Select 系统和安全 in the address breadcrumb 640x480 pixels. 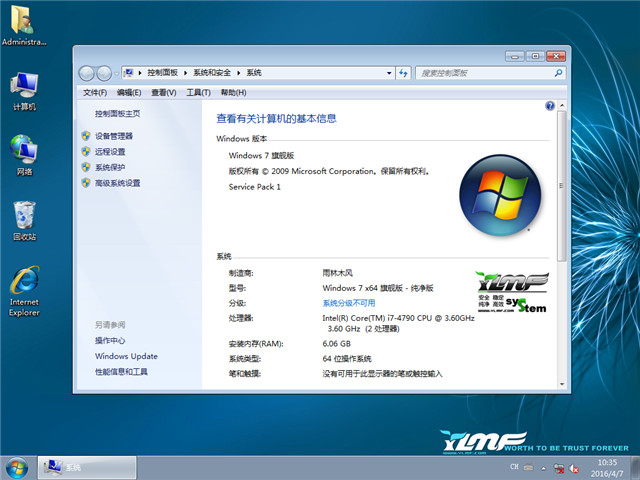pyautogui.click(x=212, y=73)
